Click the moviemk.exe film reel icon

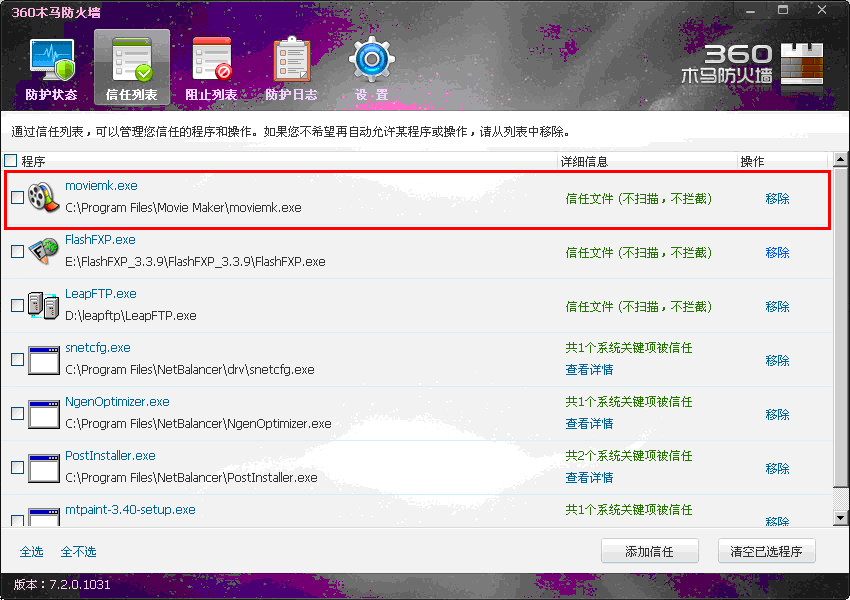43,197
